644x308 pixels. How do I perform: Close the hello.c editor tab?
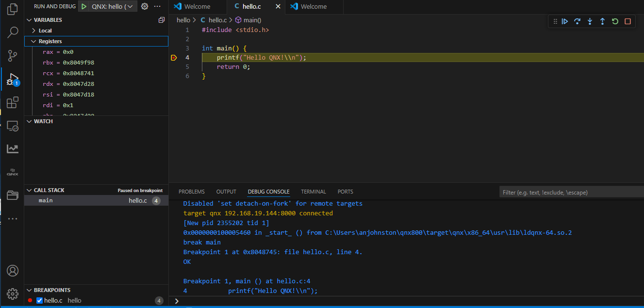pyautogui.click(x=278, y=7)
